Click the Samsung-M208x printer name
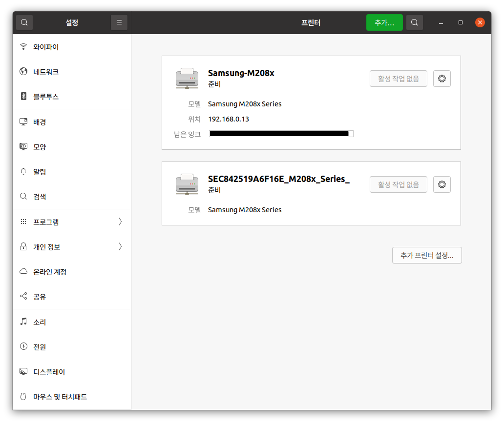The height and width of the screenshot is (424, 504). (x=241, y=73)
